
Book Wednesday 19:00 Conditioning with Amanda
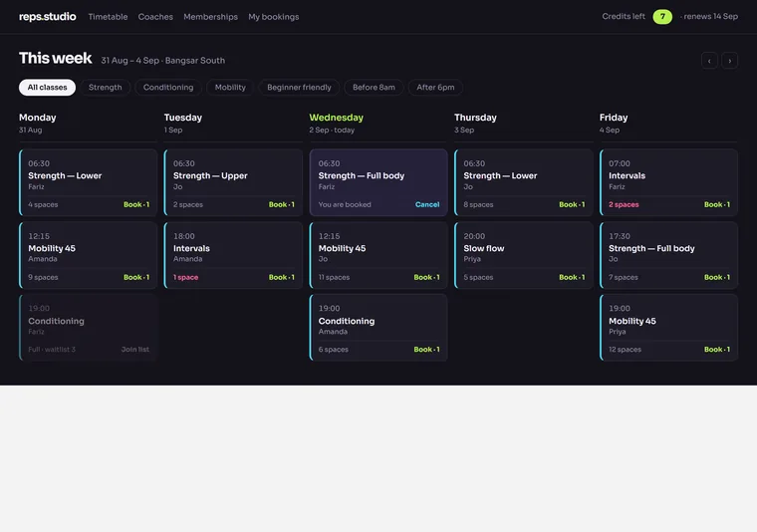click(x=426, y=350)
